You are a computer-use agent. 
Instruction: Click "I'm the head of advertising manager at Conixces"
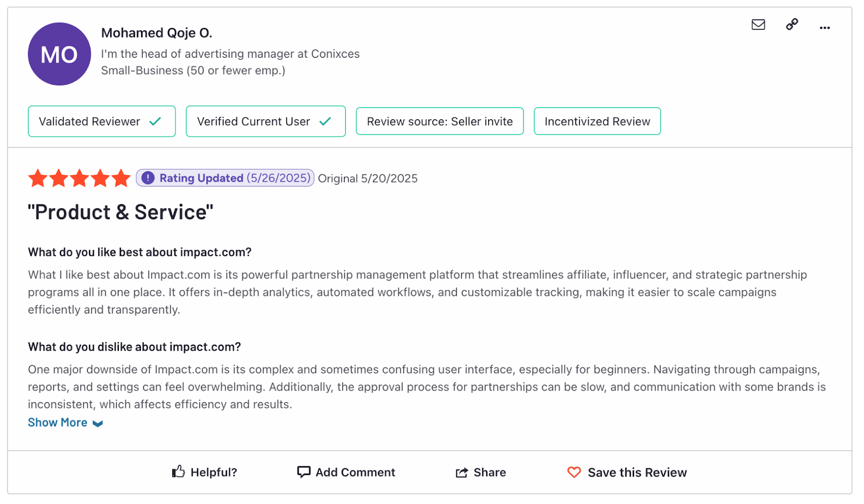coord(231,54)
